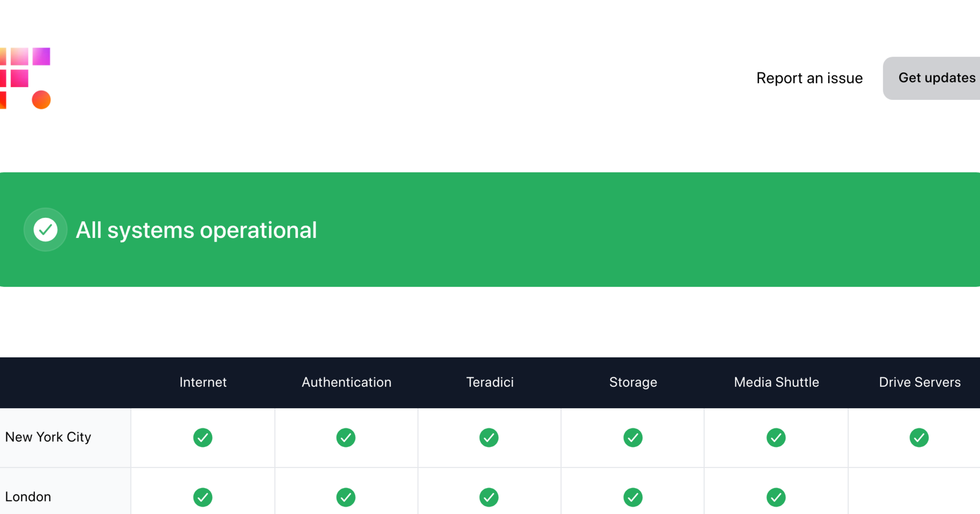
Task: Click London Teradici status checkmark
Action: click(489, 497)
